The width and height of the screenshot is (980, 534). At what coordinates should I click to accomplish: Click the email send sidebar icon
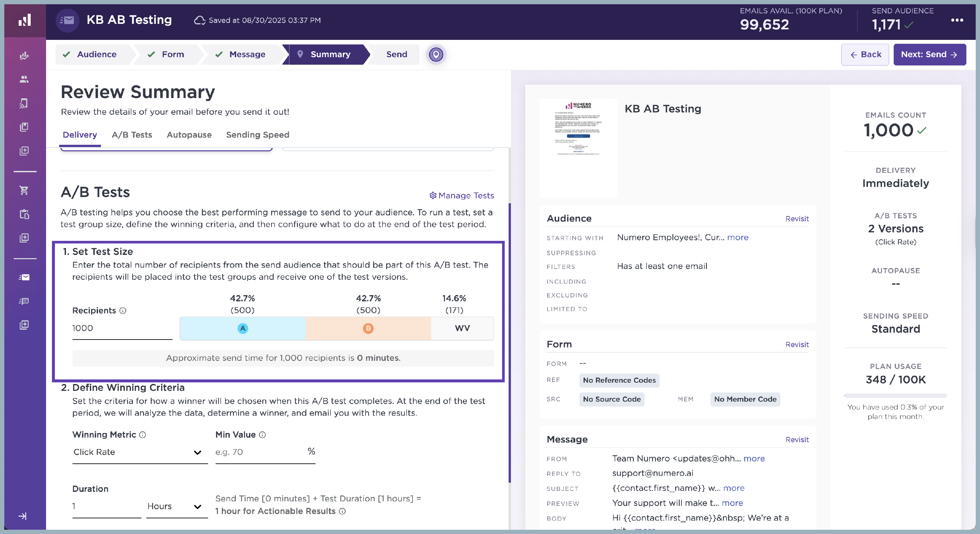[x=24, y=277]
